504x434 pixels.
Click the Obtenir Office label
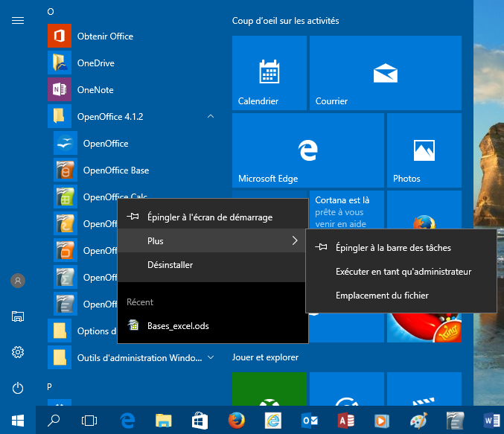click(105, 36)
